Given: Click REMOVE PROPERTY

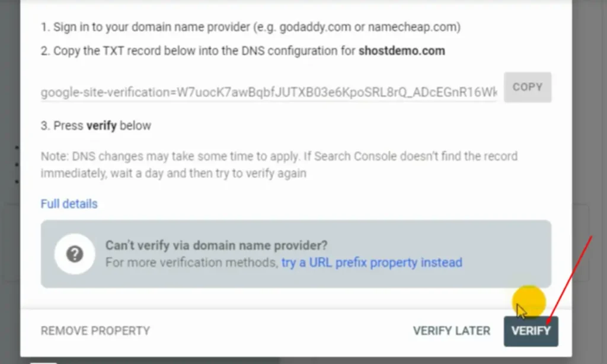Looking at the screenshot, I should coord(95,331).
